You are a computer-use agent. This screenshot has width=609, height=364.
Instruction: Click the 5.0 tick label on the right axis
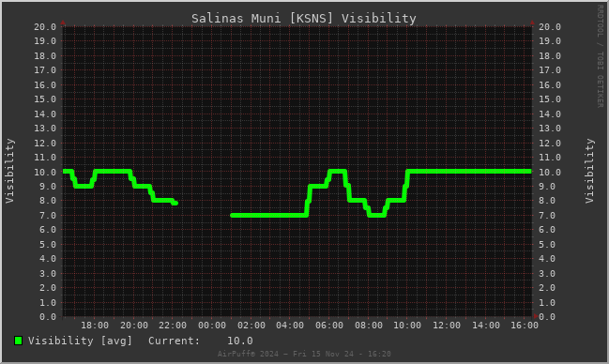point(547,244)
